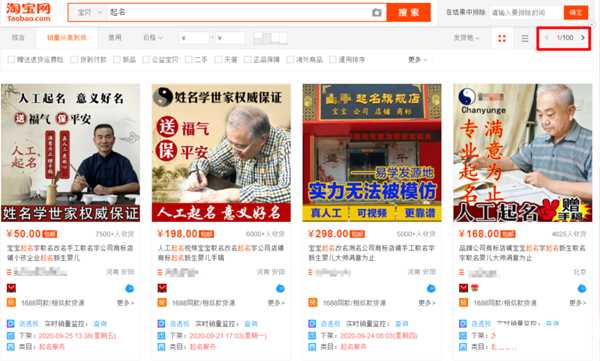The width and height of the screenshot is (600, 361).
Task: Tick the 天猫 filter checkbox
Action: pyautogui.click(x=218, y=59)
